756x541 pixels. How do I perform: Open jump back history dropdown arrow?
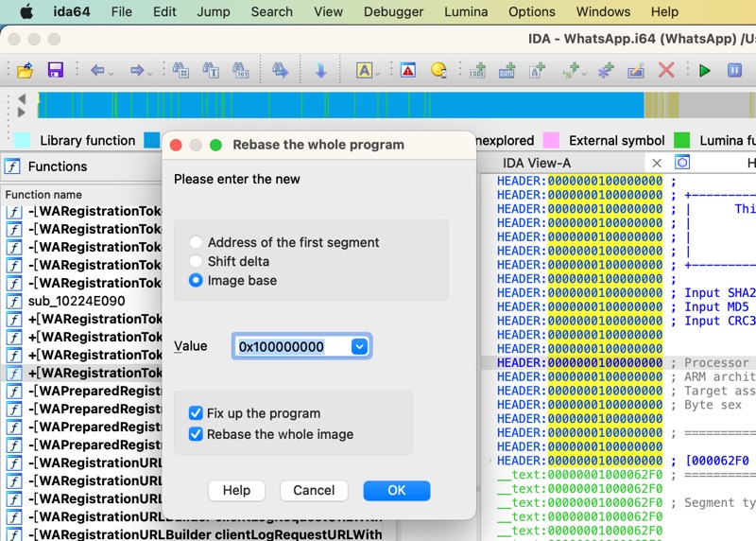pos(111,74)
